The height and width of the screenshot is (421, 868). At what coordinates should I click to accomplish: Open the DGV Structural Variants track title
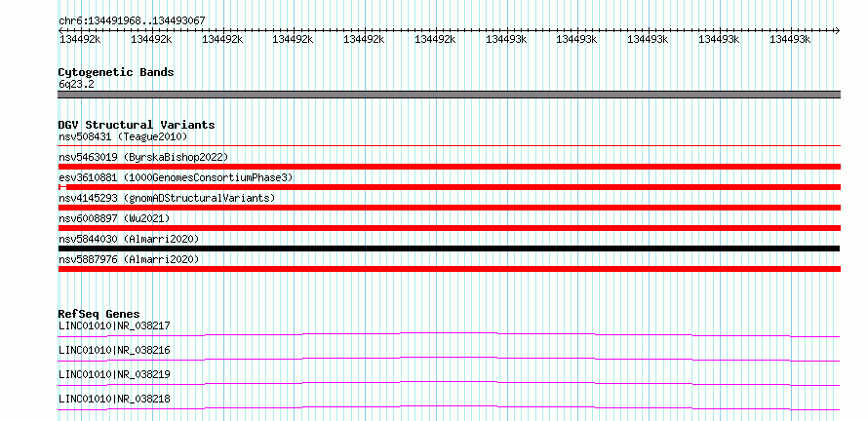pyautogui.click(x=137, y=125)
